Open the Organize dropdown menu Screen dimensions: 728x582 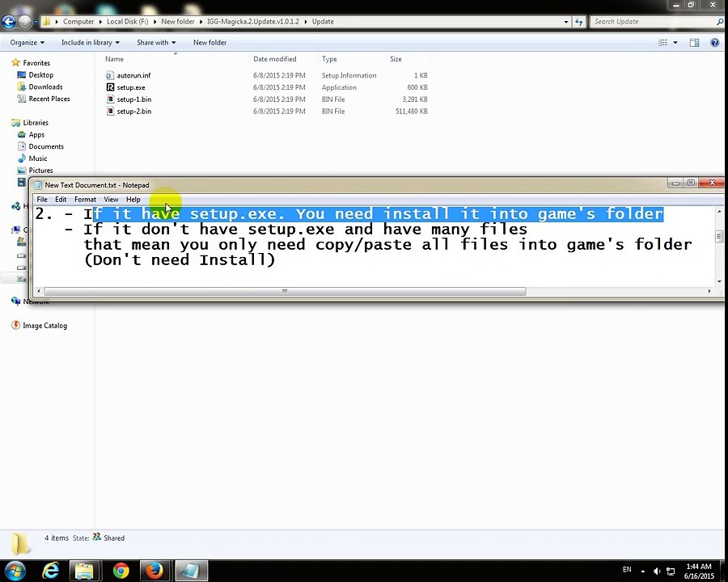pos(28,43)
